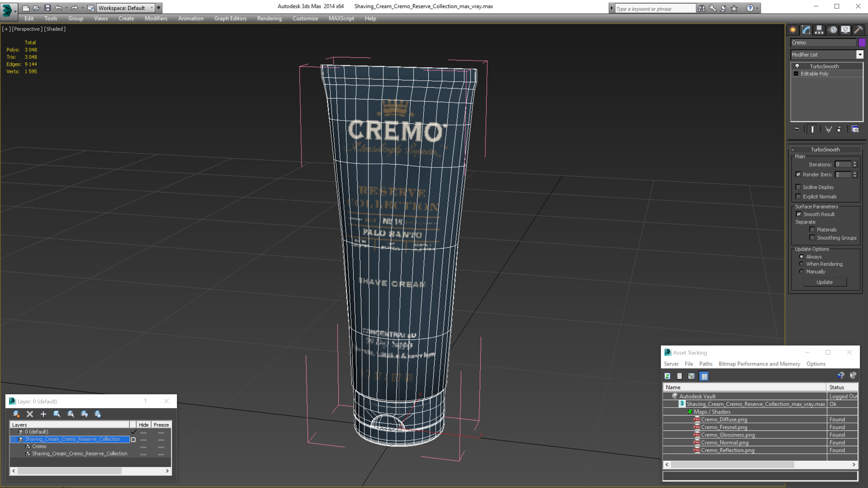Screen dimensions: 868x488
Task: Open the Modifier List dropdown
Action: pyautogui.click(x=860, y=55)
